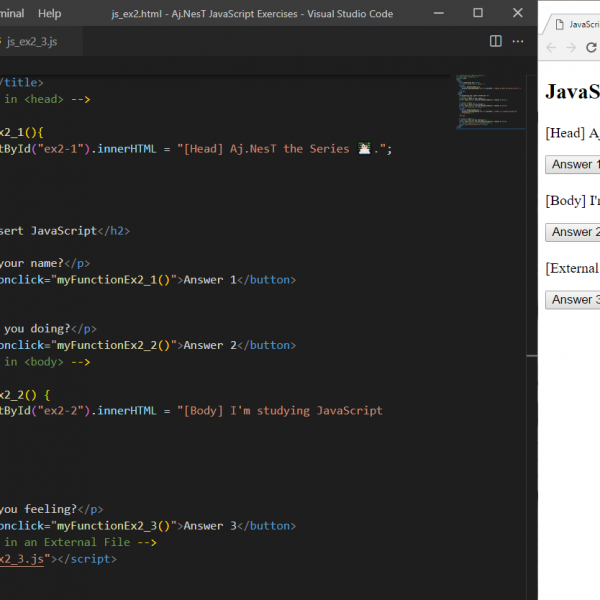The width and height of the screenshot is (600, 600).
Task: Go back in the browser
Action: (x=552, y=48)
